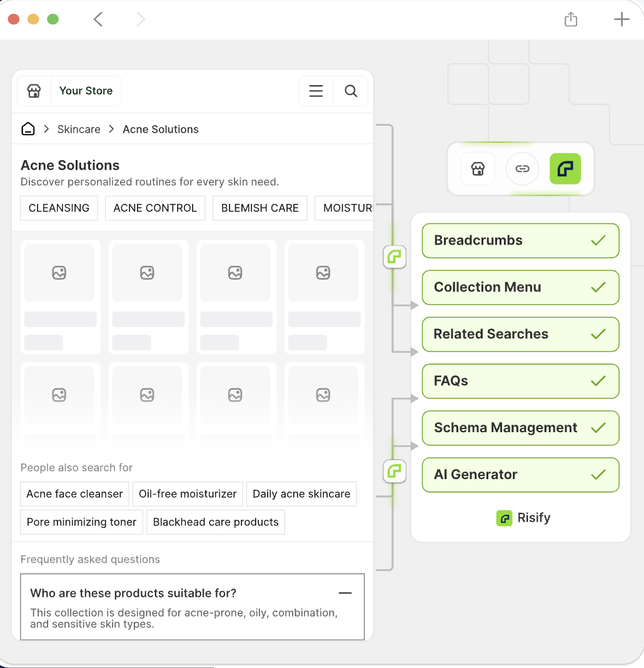Collapse the 'Who are these products suitable for?' FAQ
The width and height of the screenshot is (644, 668).
(345, 592)
